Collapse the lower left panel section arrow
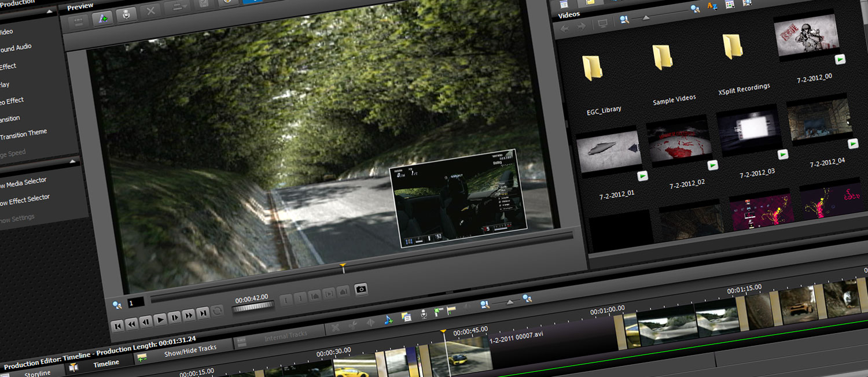The image size is (868, 377). [x=73, y=161]
